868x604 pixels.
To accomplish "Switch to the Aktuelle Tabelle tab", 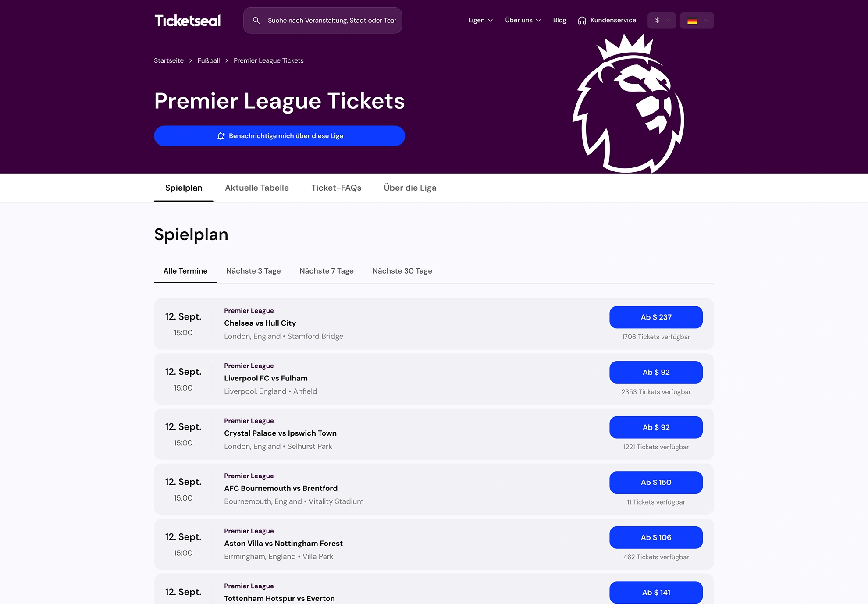I will [x=257, y=188].
